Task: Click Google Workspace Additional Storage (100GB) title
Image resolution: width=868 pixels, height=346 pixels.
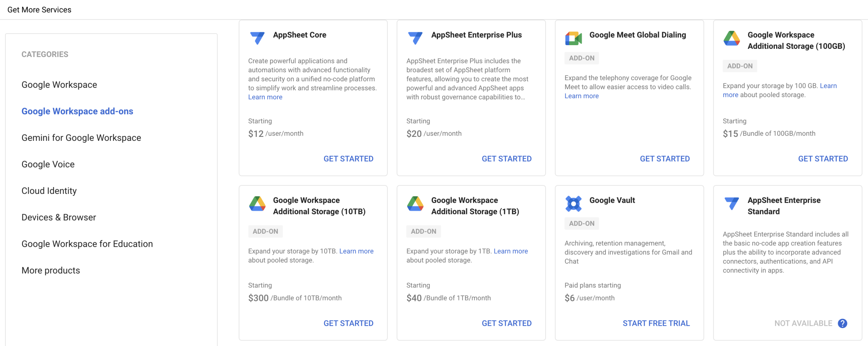Action: [796, 40]
